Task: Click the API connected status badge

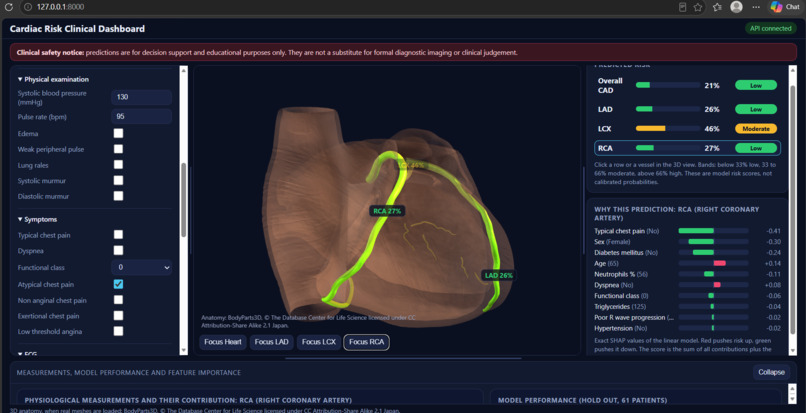Action: coord(771,28)
